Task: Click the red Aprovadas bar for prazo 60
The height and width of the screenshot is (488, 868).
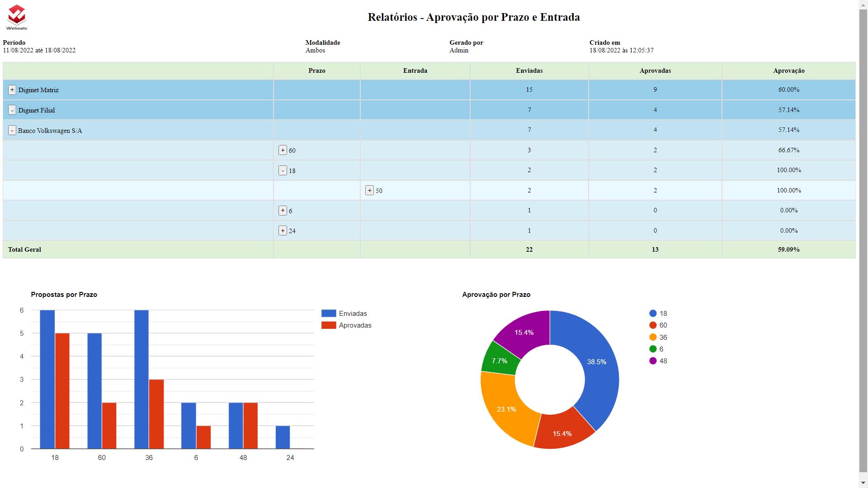Action: pyautogui.click(x=109, y=426)
